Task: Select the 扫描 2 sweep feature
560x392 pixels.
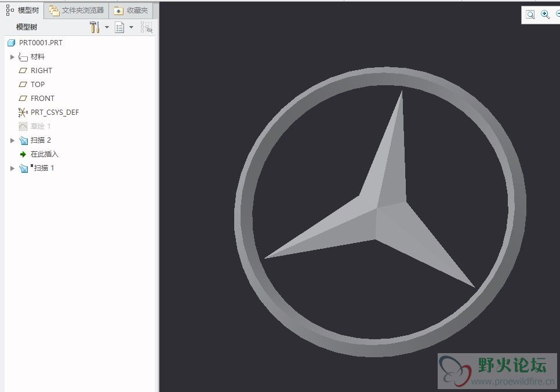Action: click(x=41, y=140)
